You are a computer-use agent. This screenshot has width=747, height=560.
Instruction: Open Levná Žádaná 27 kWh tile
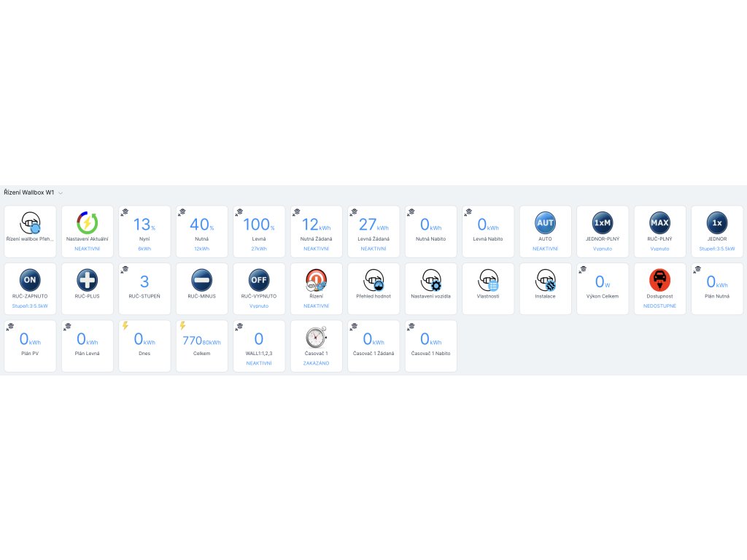373,231
